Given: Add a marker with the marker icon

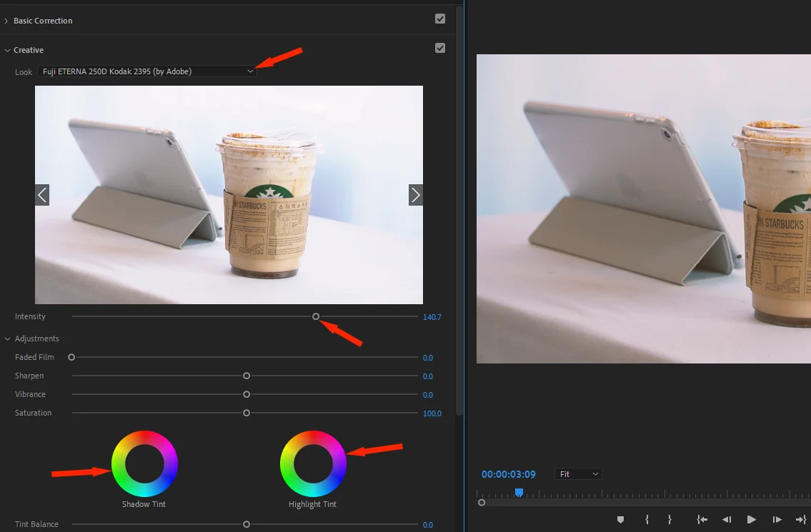Looking at the screenshot, I should click(621, 520).
